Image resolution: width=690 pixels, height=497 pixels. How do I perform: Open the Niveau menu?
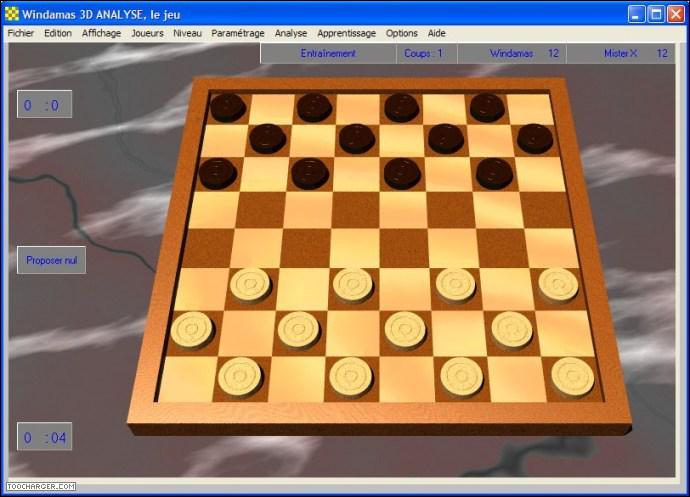[x=187, y=33]
